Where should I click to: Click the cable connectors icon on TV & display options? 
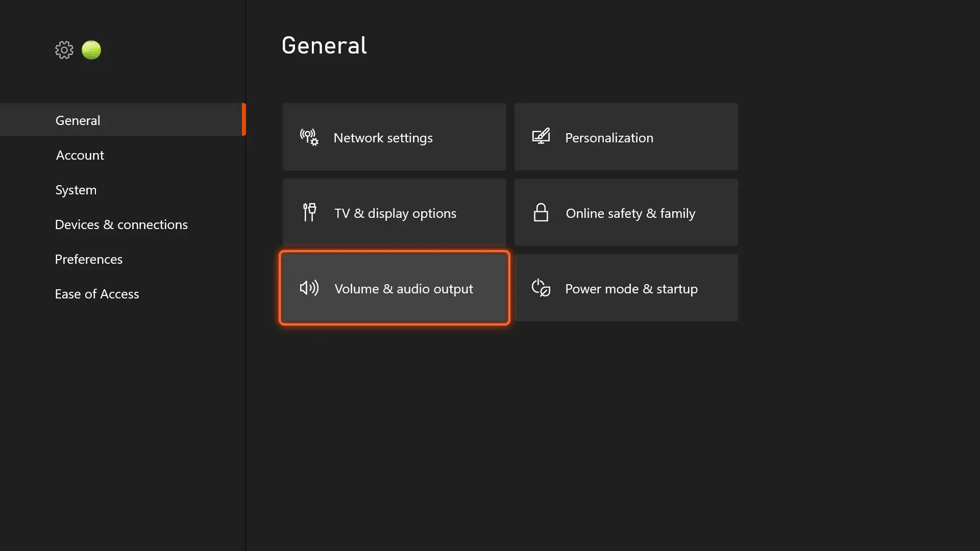[x=309, y=212]
